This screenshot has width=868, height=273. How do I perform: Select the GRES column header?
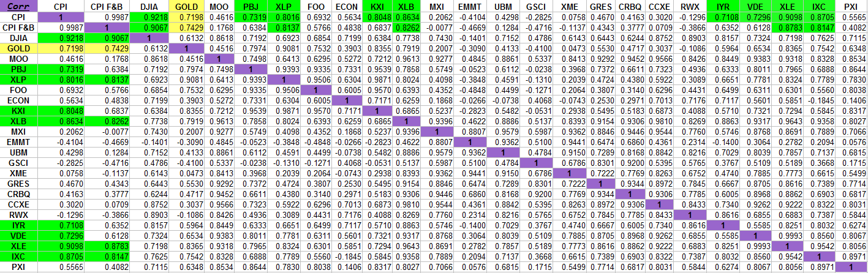600,6
